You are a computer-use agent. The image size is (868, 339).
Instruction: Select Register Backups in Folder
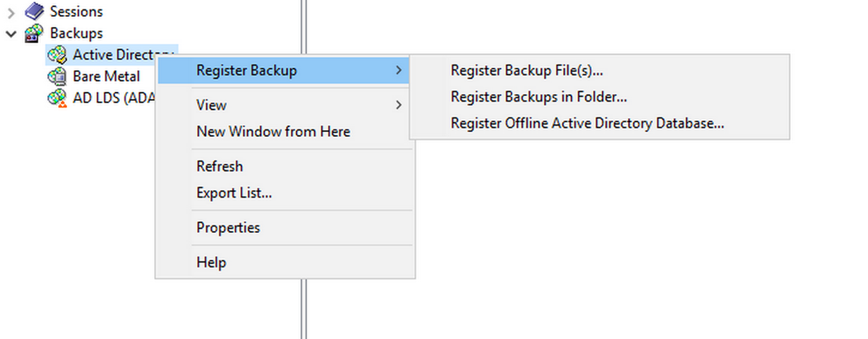tap(538, 97)
